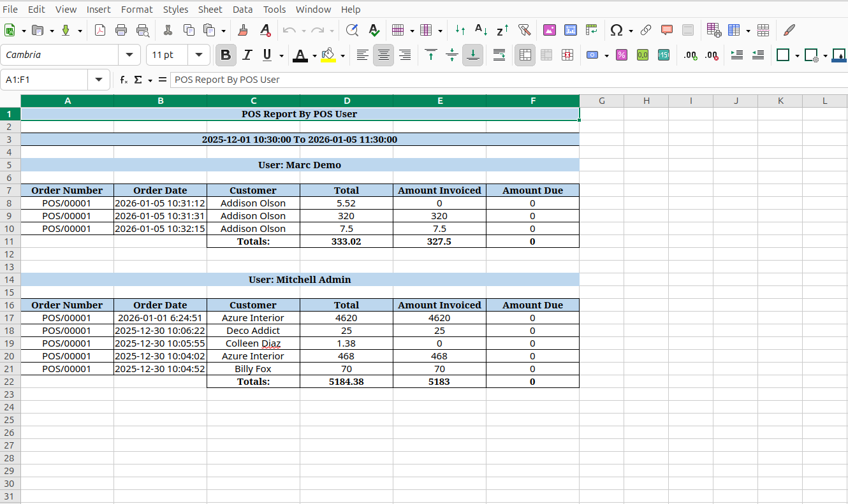This screenshot has width=848, height=504.
Task: Define the print area
Action: (714, 30)
